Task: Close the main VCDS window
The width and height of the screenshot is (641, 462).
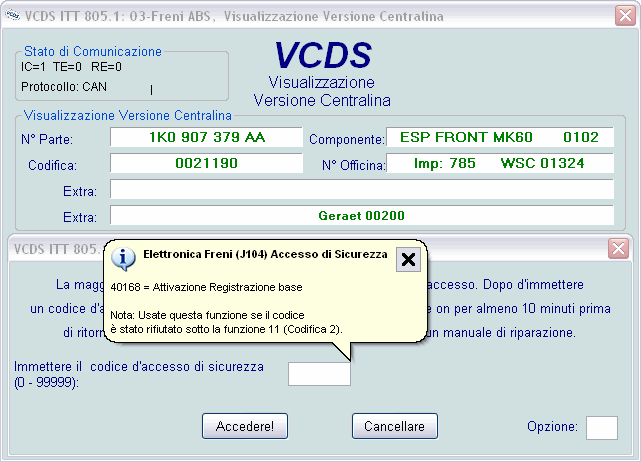Action: [x=625, y=16]
